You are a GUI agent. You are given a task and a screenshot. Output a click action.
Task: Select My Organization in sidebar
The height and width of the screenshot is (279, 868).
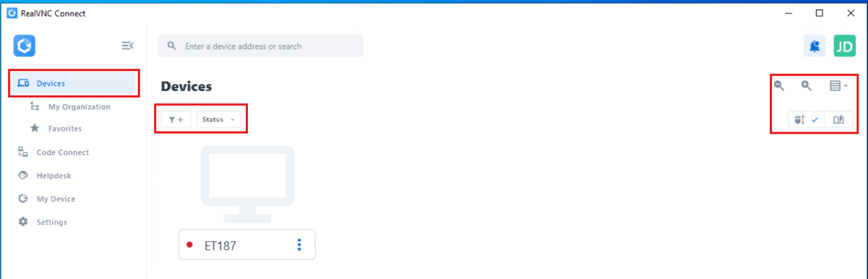79,107
